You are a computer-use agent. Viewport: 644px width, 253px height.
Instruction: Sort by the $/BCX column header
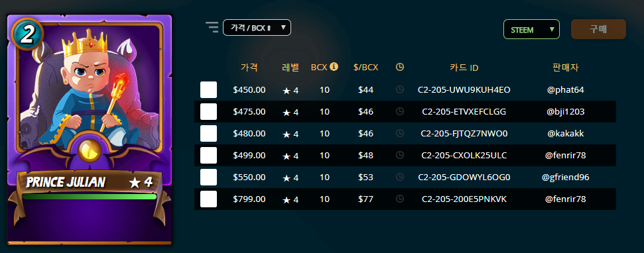tap(365, 68)
